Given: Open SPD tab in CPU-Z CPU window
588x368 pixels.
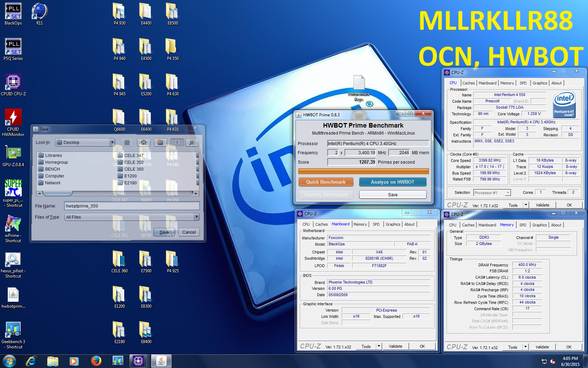Looking at the screenshot, I should click(x=523, y=83).
